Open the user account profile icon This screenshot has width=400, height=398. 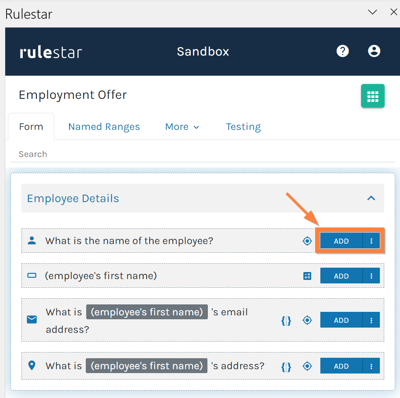pyautogui.click(x=374, y=51)
